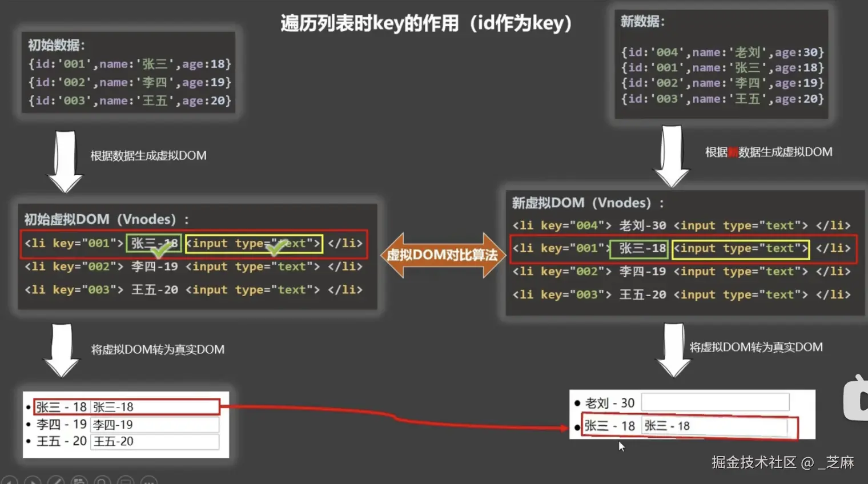Click empty input beside 老刘 - 30

(x=715, y=402)
